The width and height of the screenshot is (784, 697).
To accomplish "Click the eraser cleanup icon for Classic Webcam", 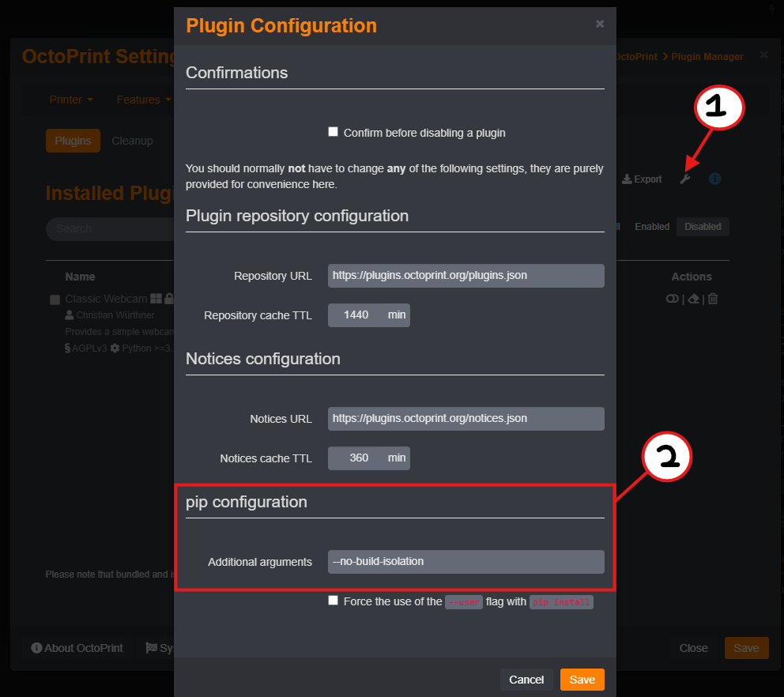I will pyautogui.click(x=693, y=299).
